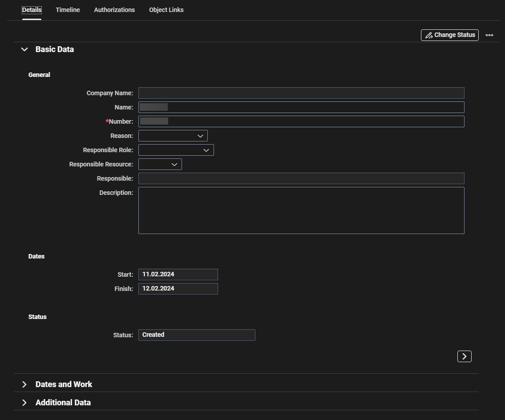Collapse the Basic Data section
The width and height of the screenshot is (505, 420).
pyautogui.click(x=25, y=49)
